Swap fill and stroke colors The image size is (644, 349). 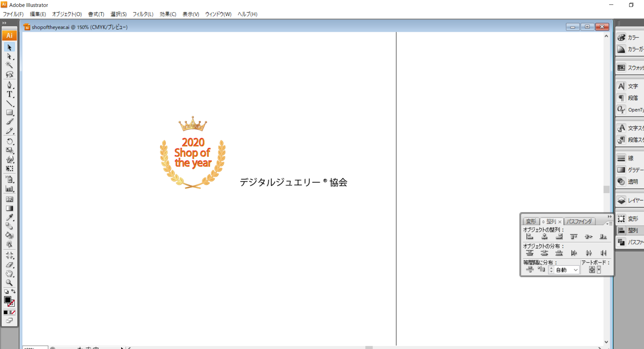click(x=13, y=292)
